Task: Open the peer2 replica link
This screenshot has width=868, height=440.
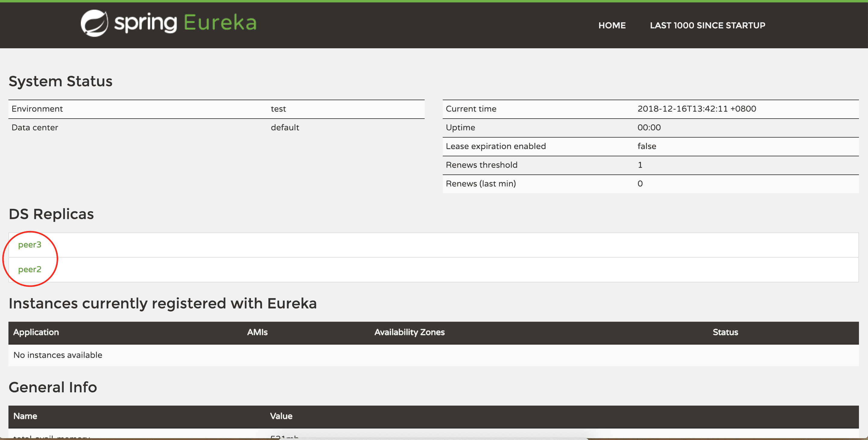Action: [30, 269]
